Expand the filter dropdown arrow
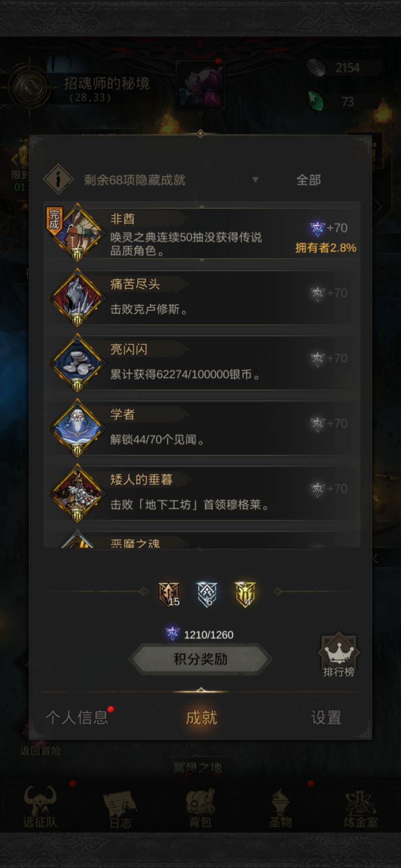Viewport: 401px width, 868px height. 255,180
